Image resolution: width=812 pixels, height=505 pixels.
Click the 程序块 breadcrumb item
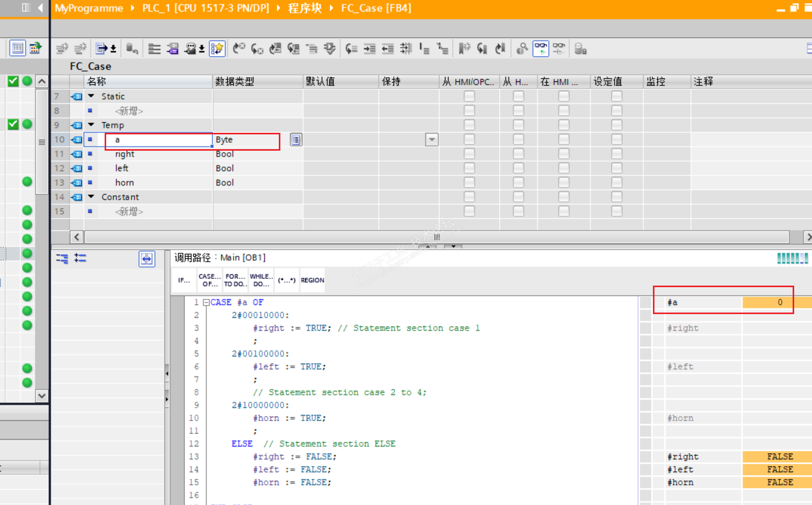click(304, 8)
